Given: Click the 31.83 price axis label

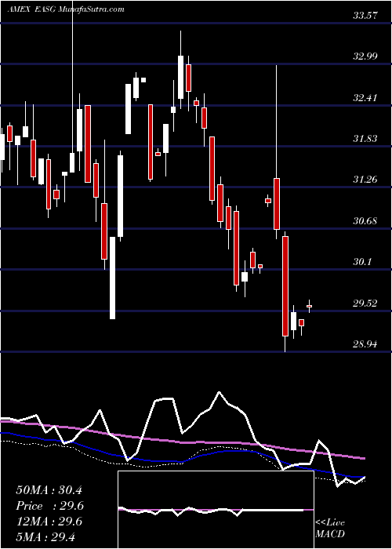Looking at the screenshot, I should (x=365, y=138).
